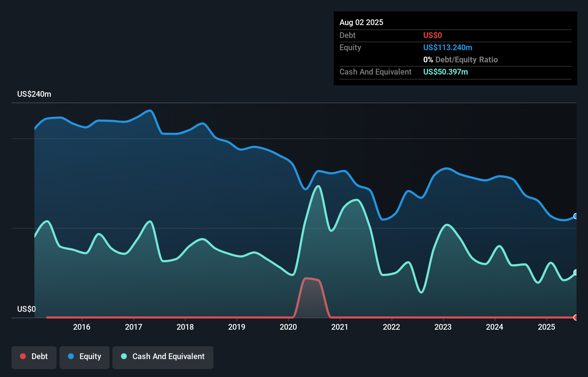Toggle the Equity series visibility

(x=84, y=357)
